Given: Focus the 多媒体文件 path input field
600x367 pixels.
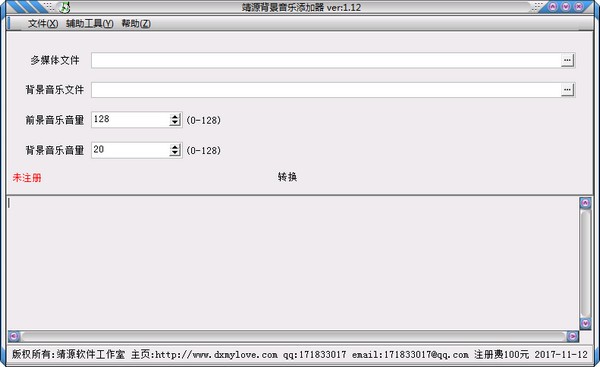Looking at the screenshot, I should click(326, 60).
